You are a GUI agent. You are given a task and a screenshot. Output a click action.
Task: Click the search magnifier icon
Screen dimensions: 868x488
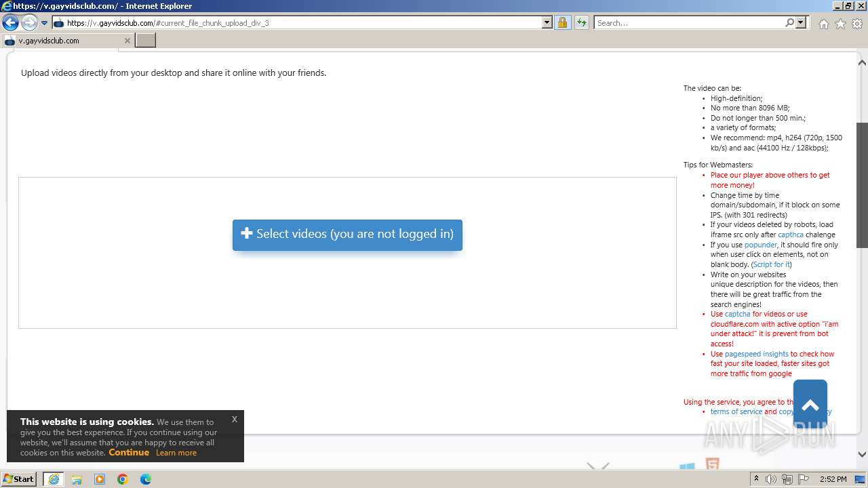point(789,22)
